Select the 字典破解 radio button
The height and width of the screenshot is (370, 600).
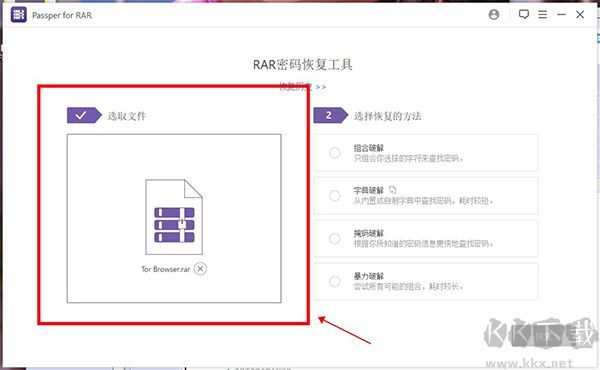334,196
